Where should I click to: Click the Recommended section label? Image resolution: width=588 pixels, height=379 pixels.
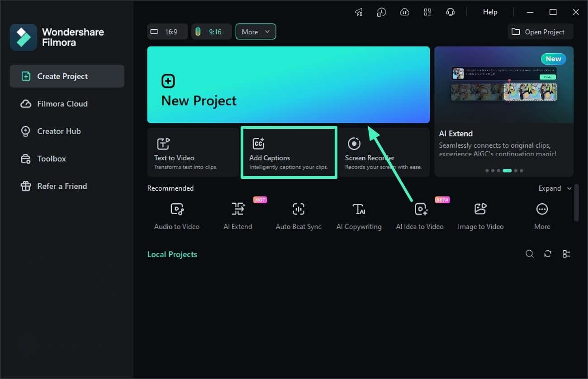pyautogui.click(x=171, y=188)
